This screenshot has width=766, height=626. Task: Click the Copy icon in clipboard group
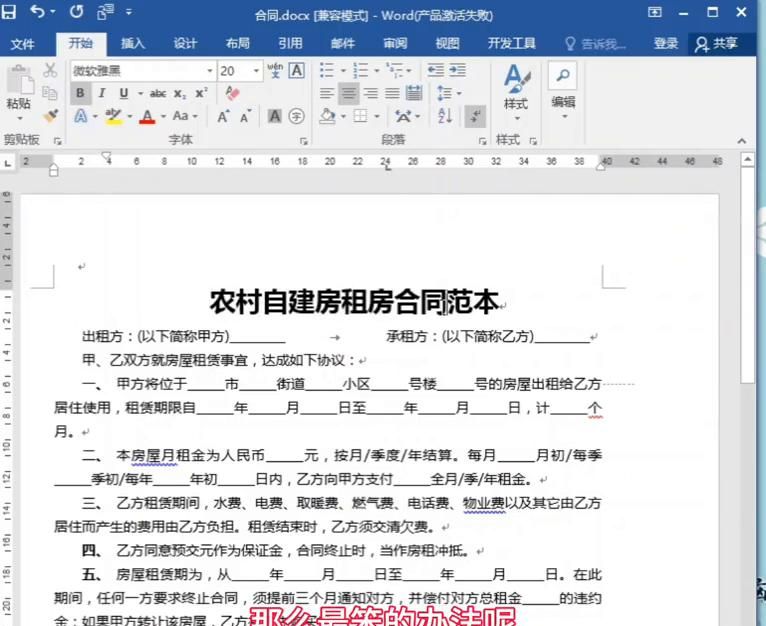[x=49, y=93]
